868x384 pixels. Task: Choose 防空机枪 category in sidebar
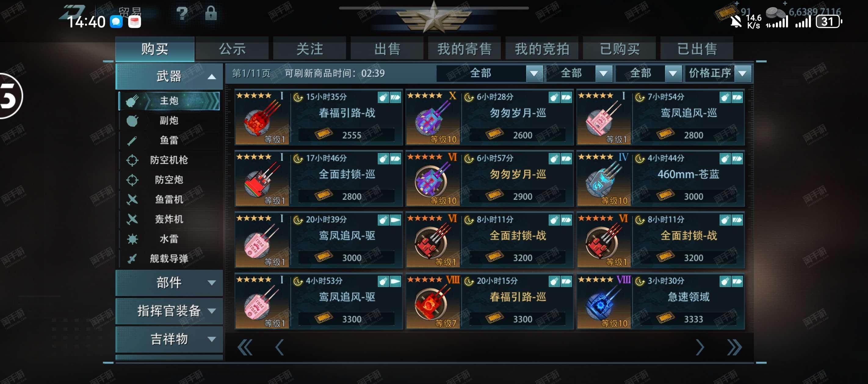click(x=169, y=160)
